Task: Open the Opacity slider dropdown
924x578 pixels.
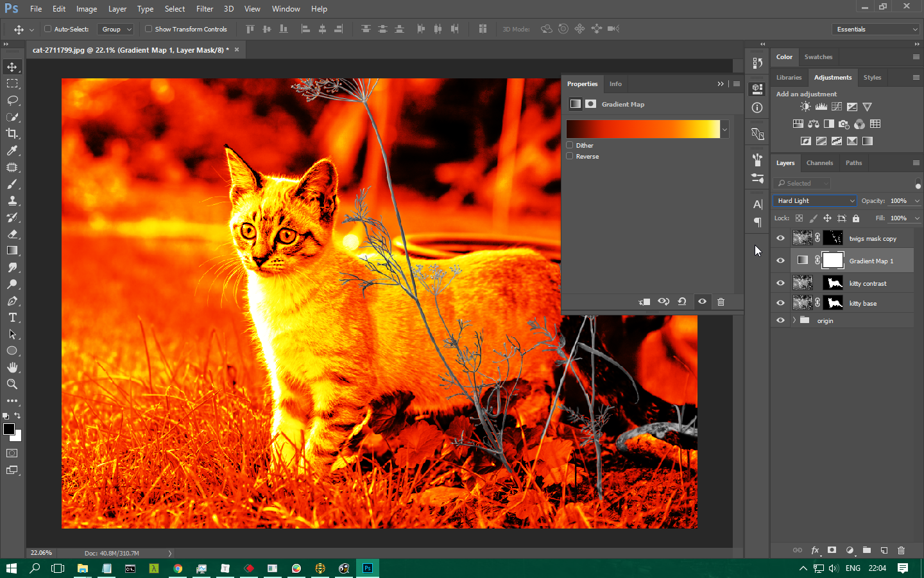Action: (x=917, y=201)
